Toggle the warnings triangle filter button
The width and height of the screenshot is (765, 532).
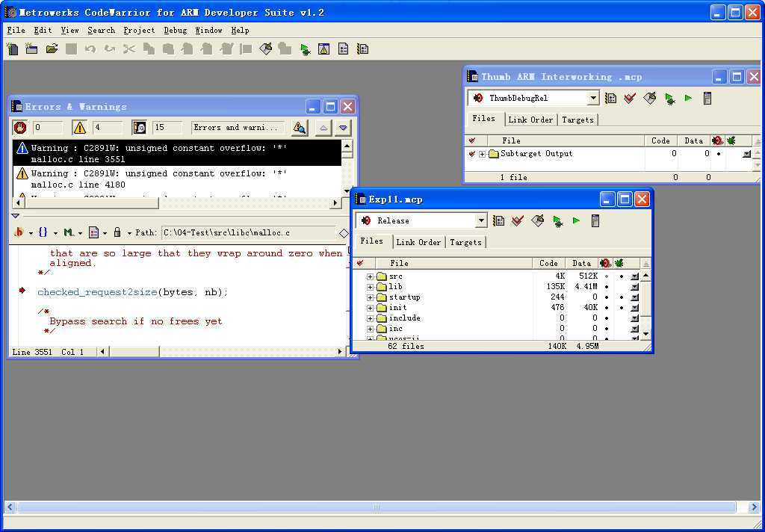pos(79,128)
